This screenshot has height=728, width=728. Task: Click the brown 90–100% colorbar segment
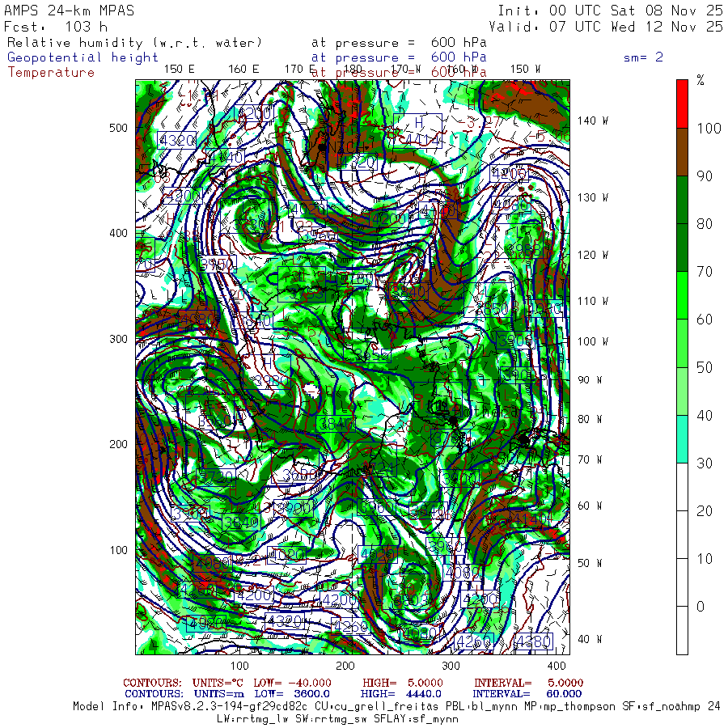[682, 152]
